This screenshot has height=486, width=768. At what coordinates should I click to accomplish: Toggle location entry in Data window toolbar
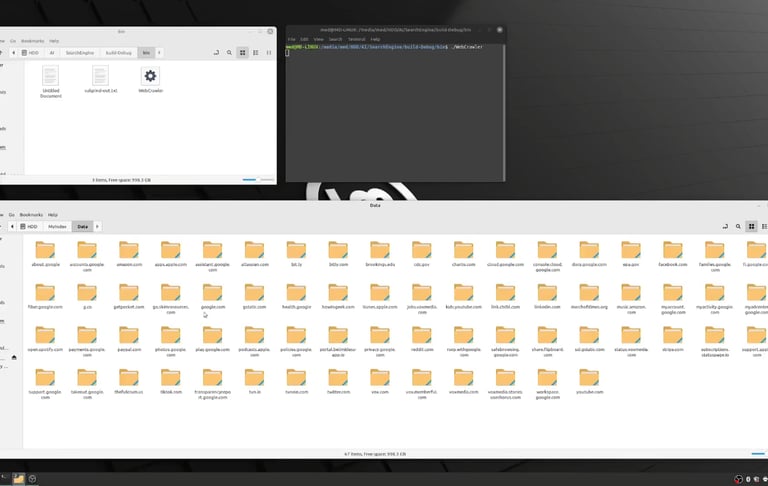click(x=725, y=226)
